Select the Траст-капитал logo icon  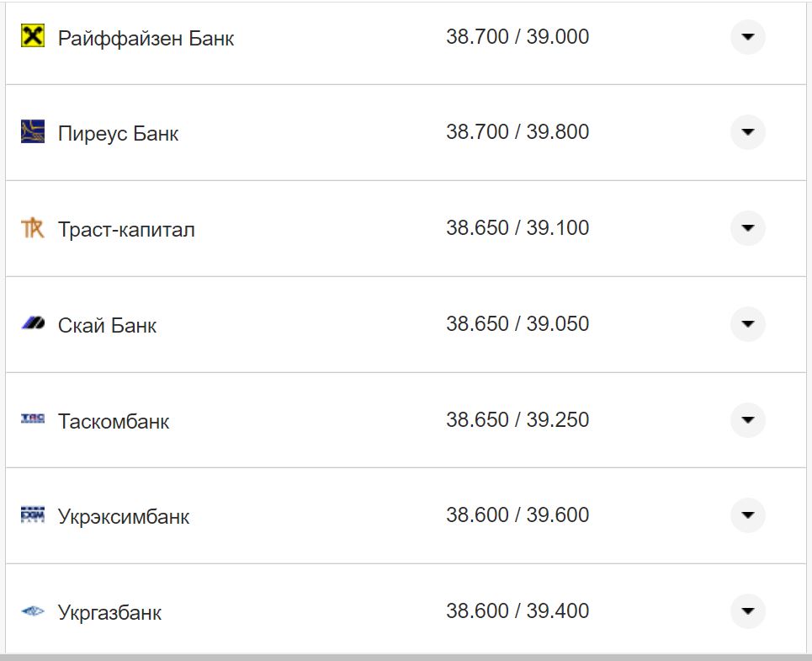[x=31, y=227]
